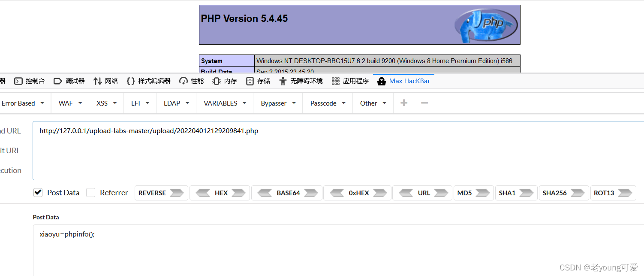Click the 'System' table cell
This screenshot has width=644, height=276.
point(227,61)
